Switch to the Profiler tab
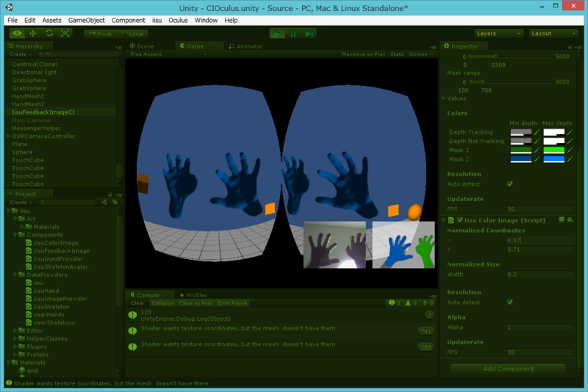 pos(193,294)
